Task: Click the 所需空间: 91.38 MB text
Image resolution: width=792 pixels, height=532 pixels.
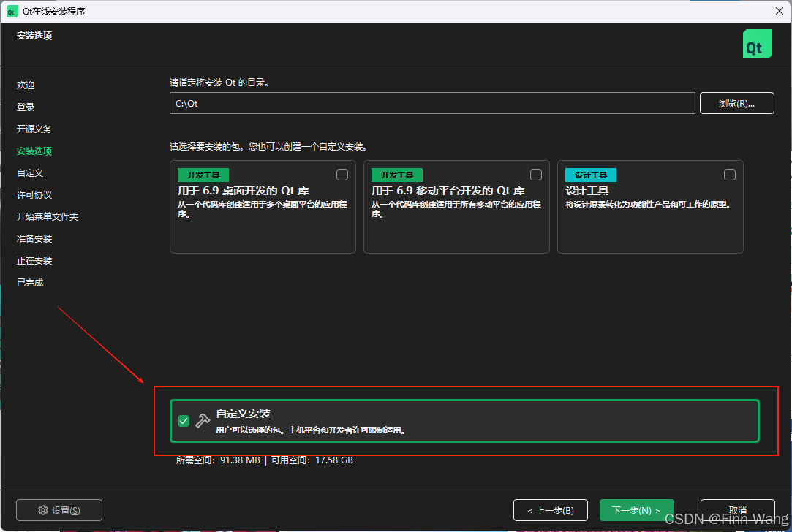Action: 218,460
